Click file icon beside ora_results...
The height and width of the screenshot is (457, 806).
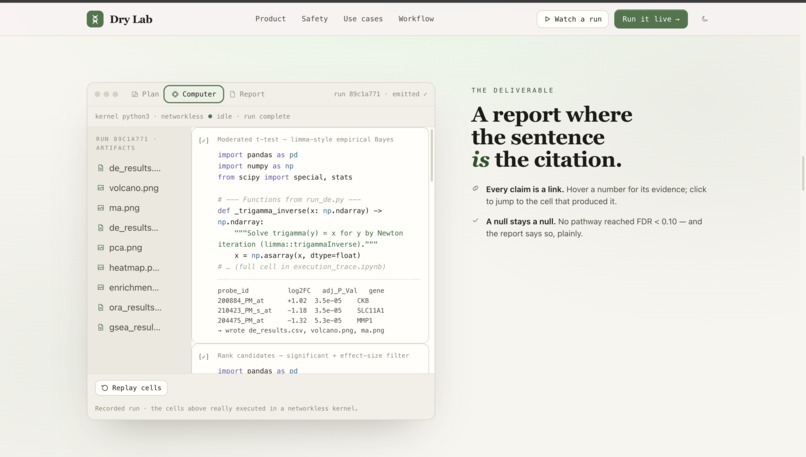click(101, 307)
